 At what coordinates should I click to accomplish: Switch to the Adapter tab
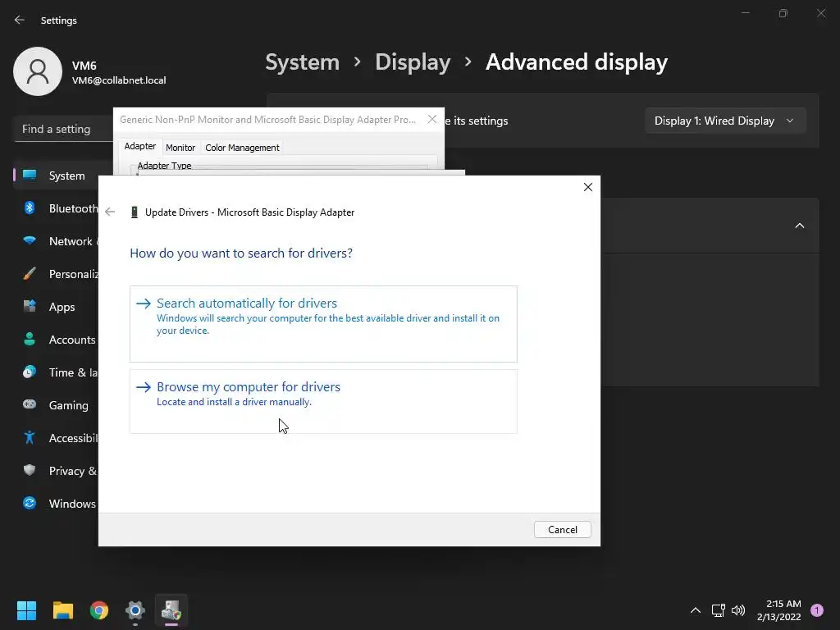click(139, 146)
